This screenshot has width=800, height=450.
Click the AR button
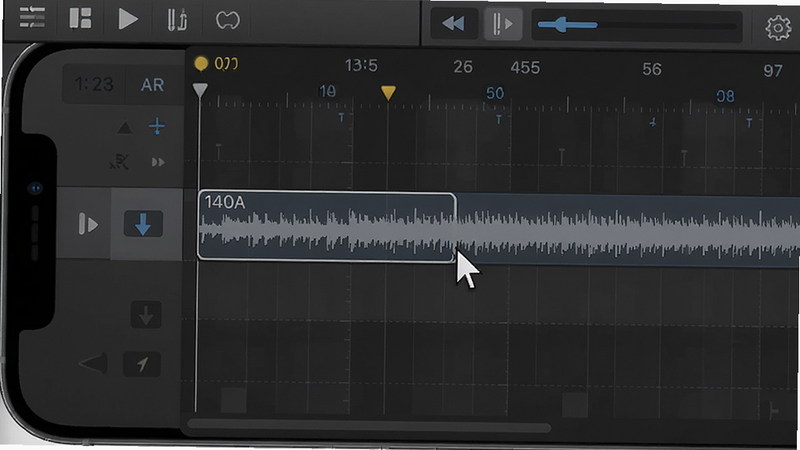click(152, 85)
